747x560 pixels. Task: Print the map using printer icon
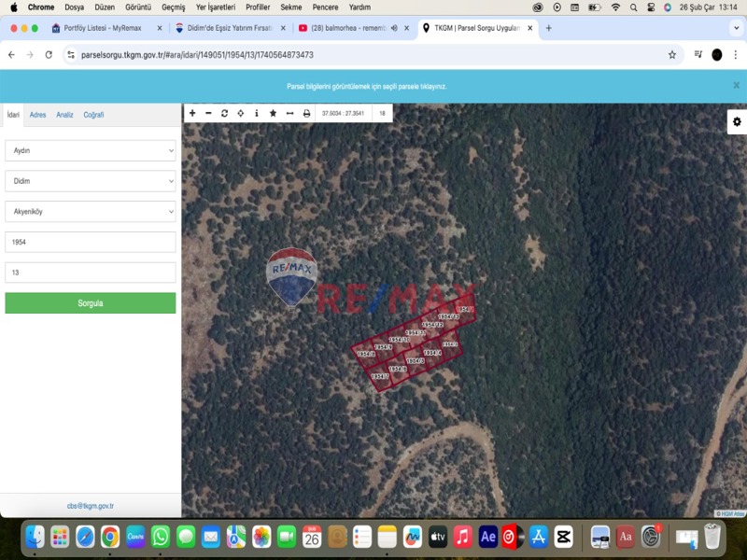click(306, 113)
